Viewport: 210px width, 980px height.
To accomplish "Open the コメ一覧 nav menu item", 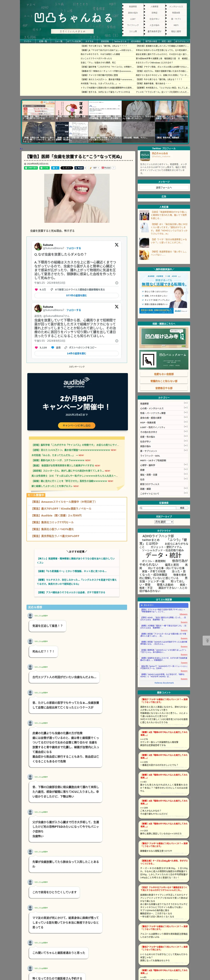I will pos(58,41).
